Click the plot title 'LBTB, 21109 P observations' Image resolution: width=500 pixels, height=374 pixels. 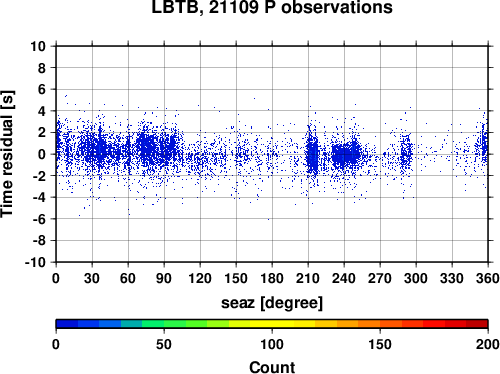(272, 7)
